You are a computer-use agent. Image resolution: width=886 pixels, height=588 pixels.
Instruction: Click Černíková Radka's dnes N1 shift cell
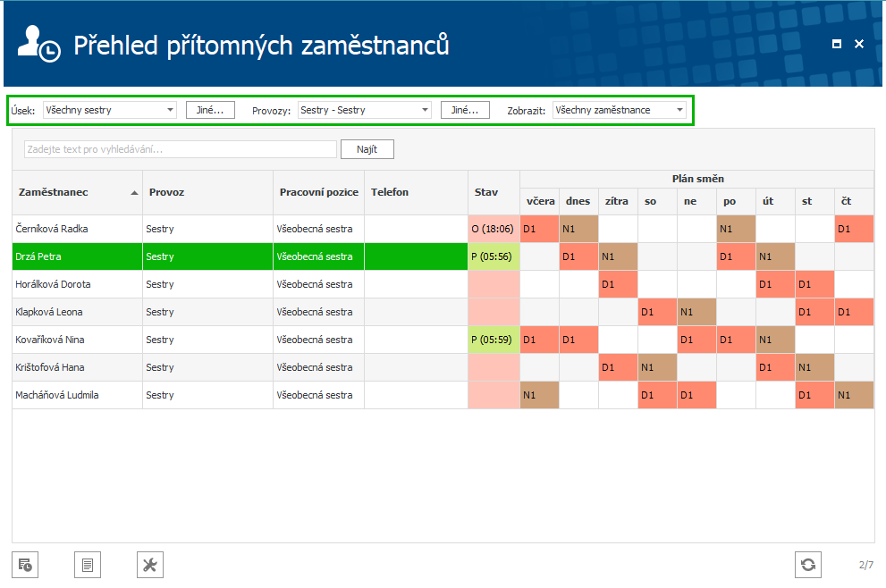579,229
